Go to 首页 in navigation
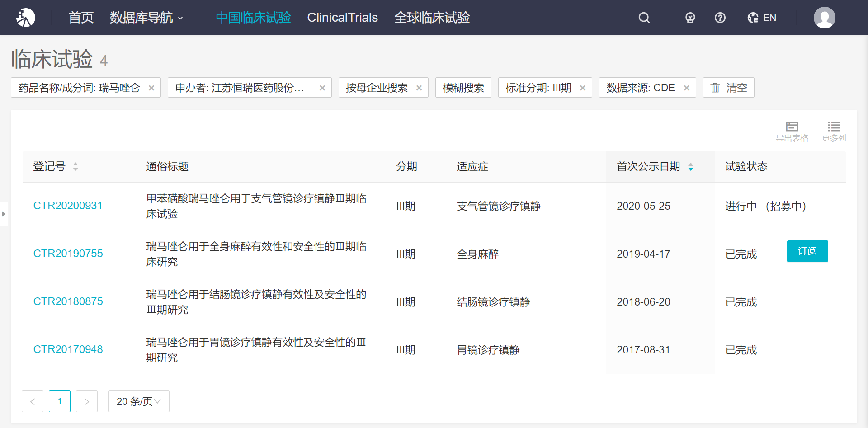The image size is (868, 428). [81, 18]
